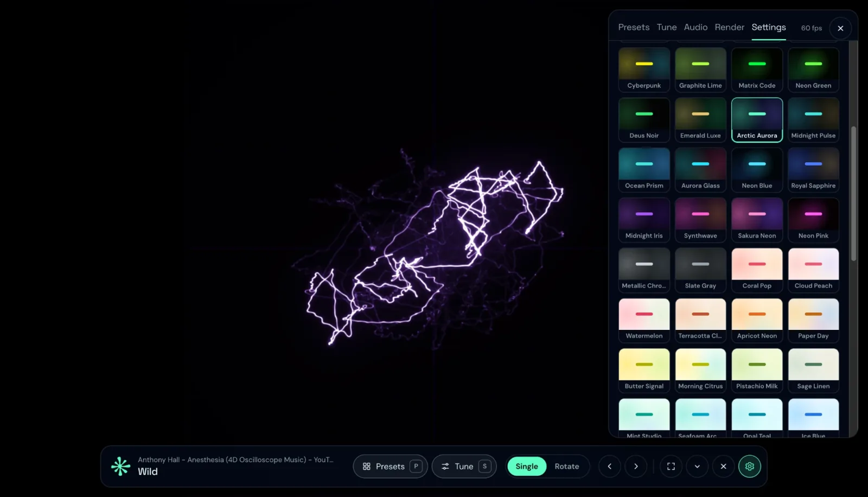Go to next preset with right arrow
868x497 pixels.
[x=636, y=466]
